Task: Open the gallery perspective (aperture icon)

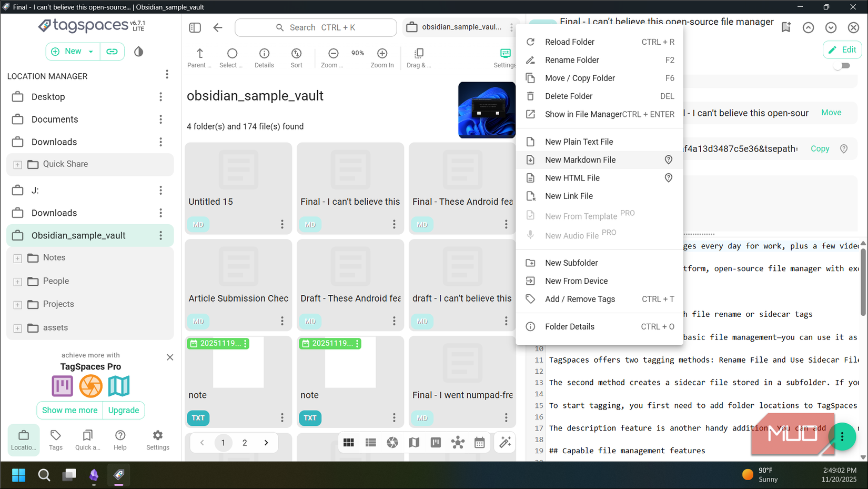Action: point(392,443)
